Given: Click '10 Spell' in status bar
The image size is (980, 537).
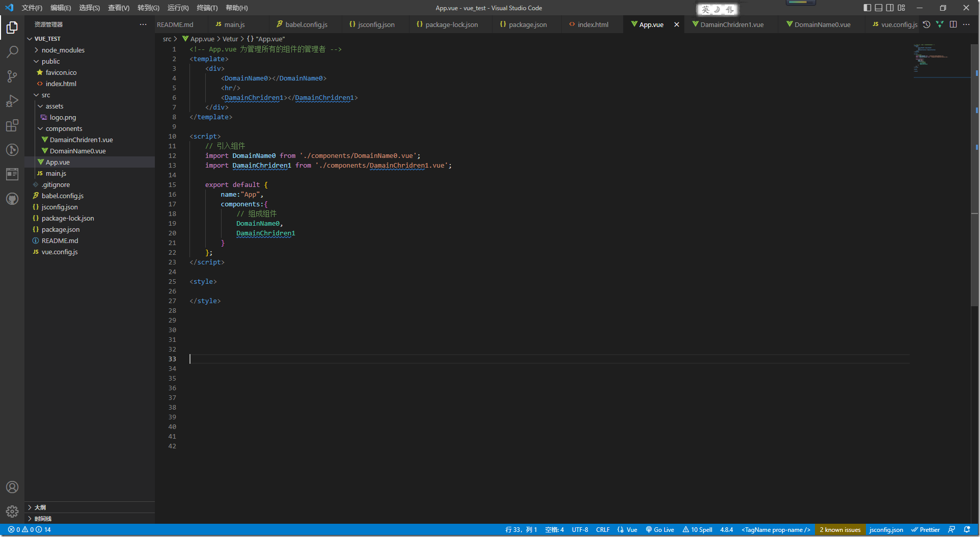Looking at the screenshot, I should [x=697, y=530].
